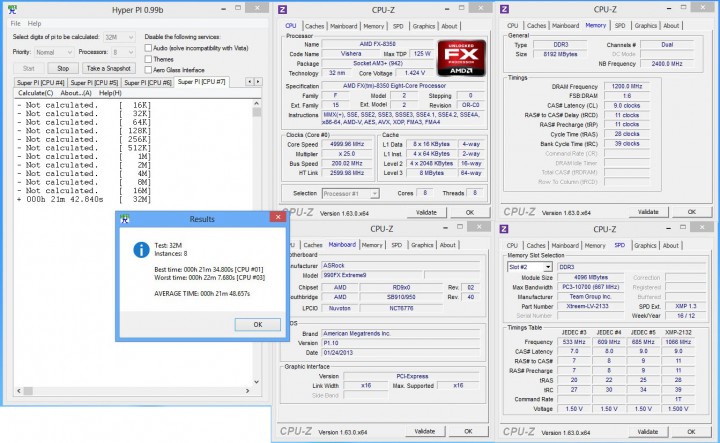
Task: Open the Slot #2 memory slot dropdown
Action: tap(529, 267)
